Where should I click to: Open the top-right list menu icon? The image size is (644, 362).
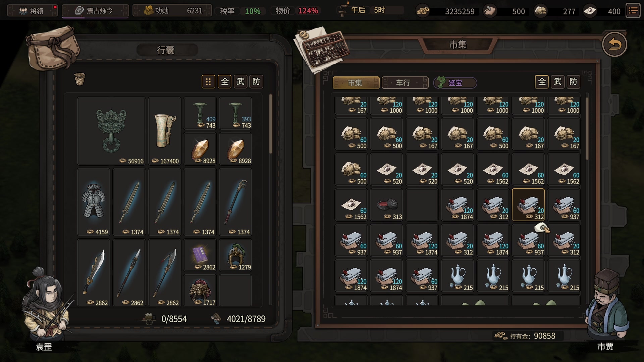tap(633, 11)
